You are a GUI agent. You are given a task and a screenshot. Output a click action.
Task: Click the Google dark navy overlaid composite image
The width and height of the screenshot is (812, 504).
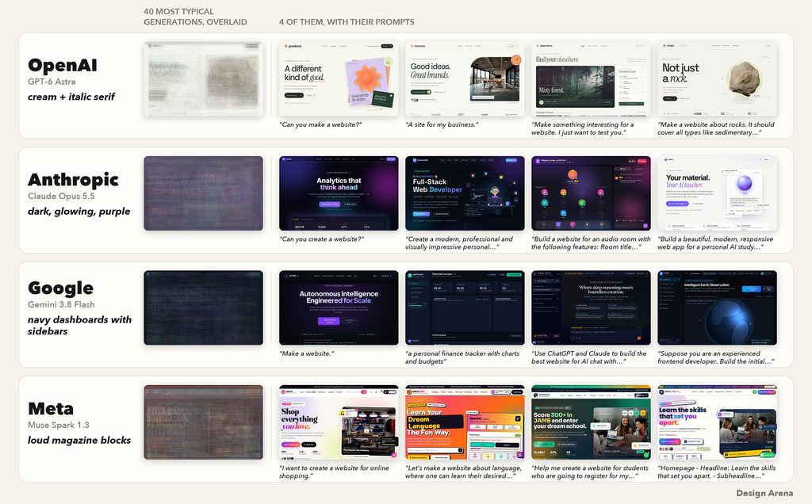[x=204, y=308]
